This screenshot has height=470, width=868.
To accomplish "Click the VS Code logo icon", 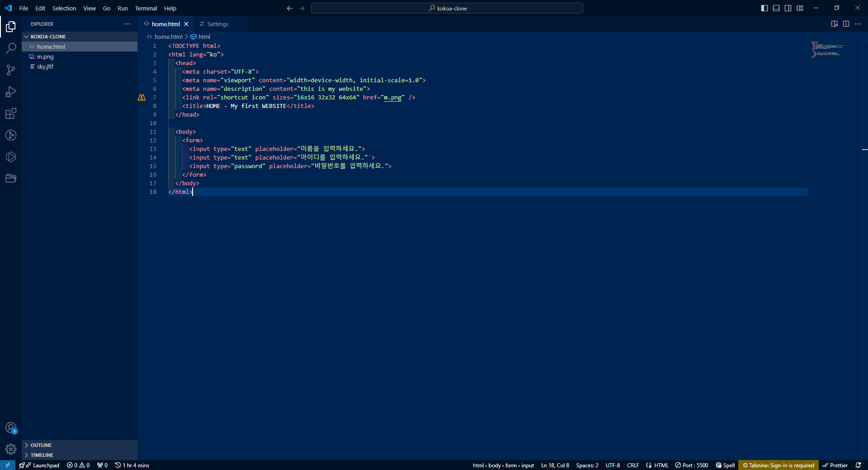I will pos(8,8).
